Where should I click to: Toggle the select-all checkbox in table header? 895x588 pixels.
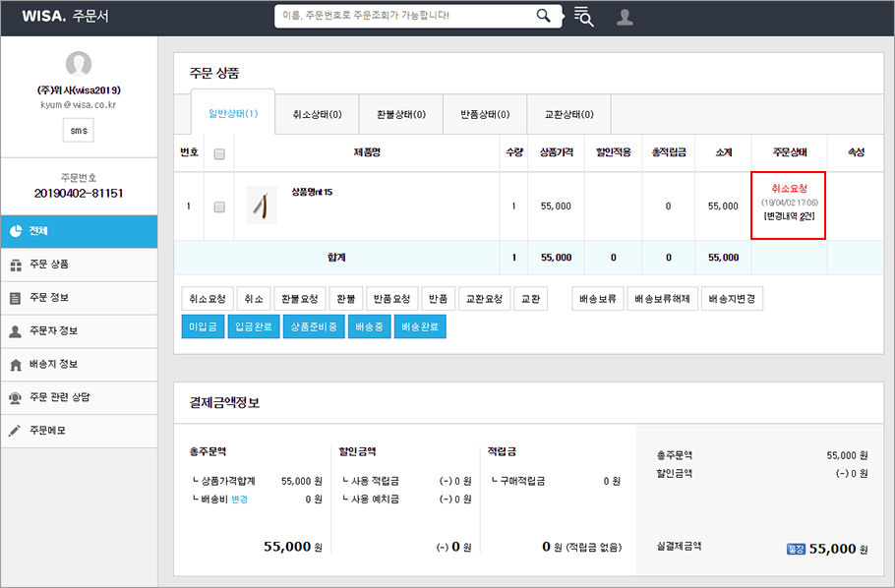coord(219,154)
